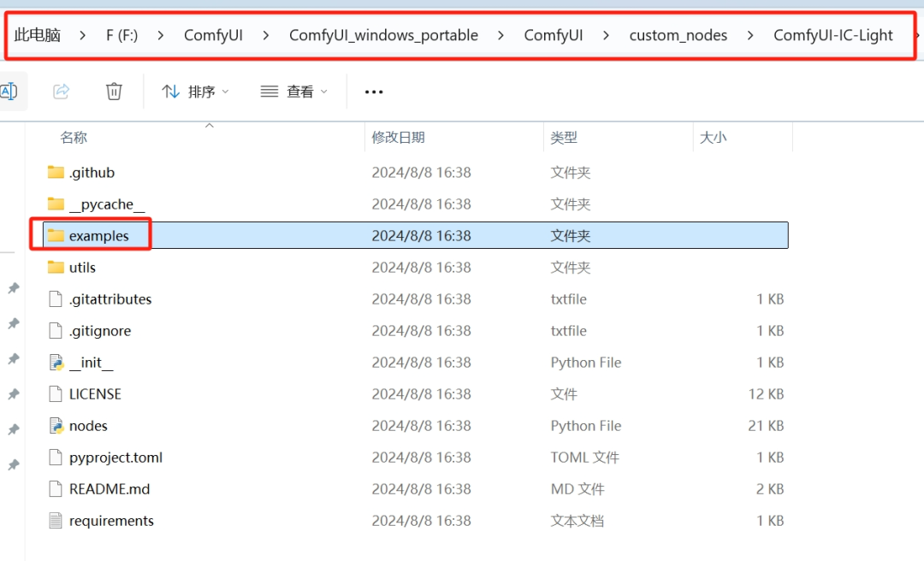Click the requirements file name

111,521
